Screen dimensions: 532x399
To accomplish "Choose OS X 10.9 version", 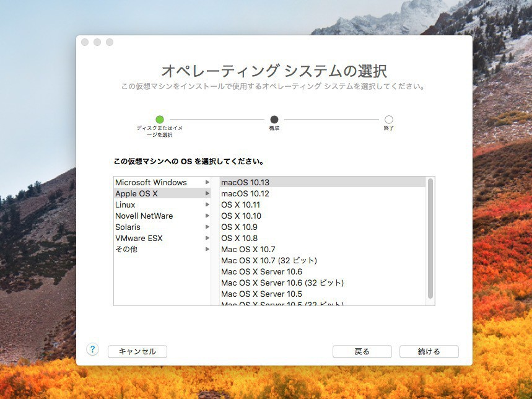I will [322, 227].
